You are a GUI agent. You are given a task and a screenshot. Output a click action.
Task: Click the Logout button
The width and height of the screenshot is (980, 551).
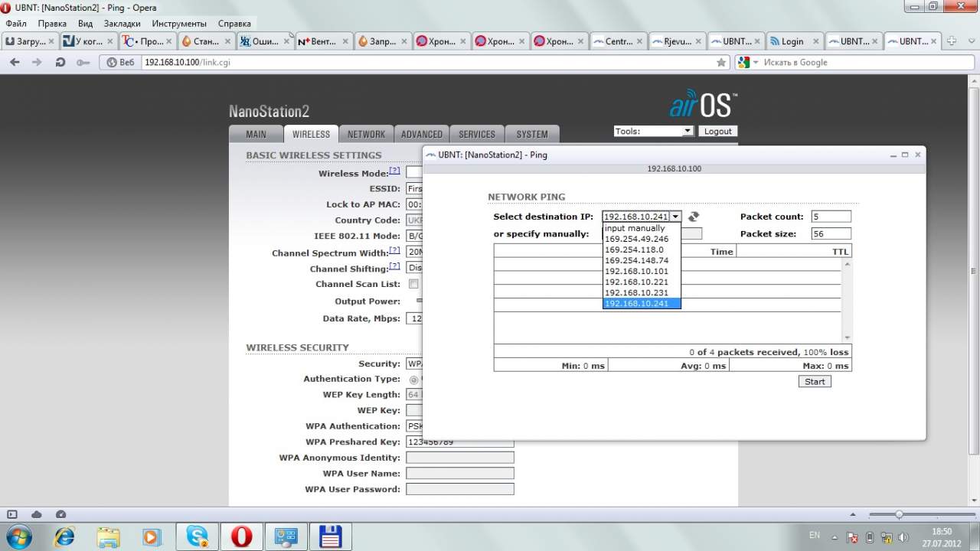717,131
